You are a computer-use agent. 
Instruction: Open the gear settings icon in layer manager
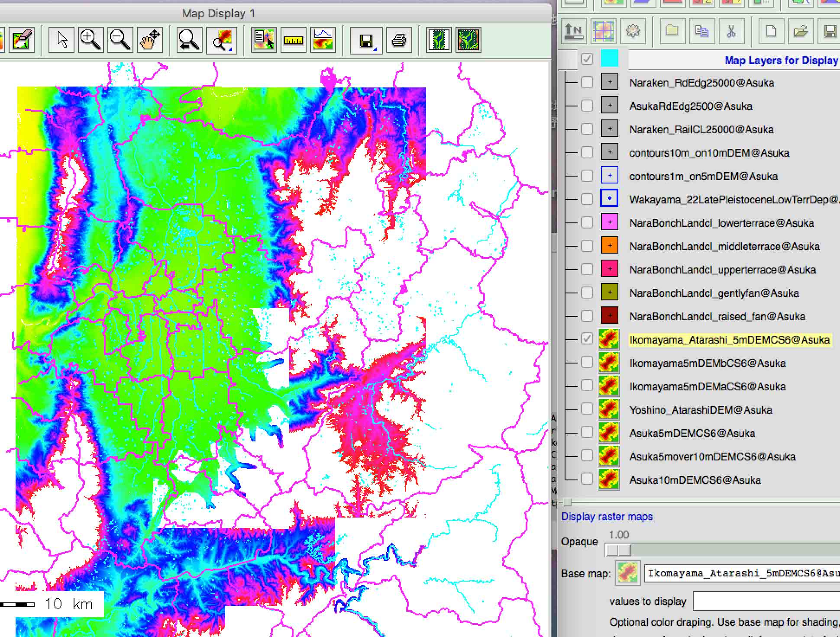click(x=633, y=31)
